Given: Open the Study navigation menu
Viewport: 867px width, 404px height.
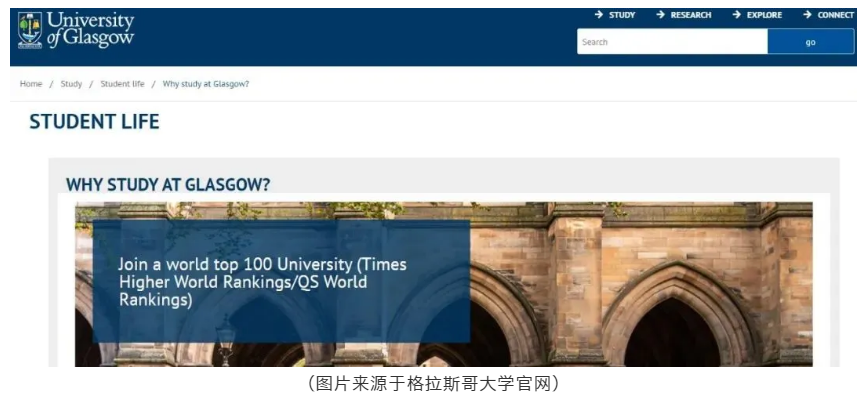Looking at the screenshot, I should click(x=615, y=15).
